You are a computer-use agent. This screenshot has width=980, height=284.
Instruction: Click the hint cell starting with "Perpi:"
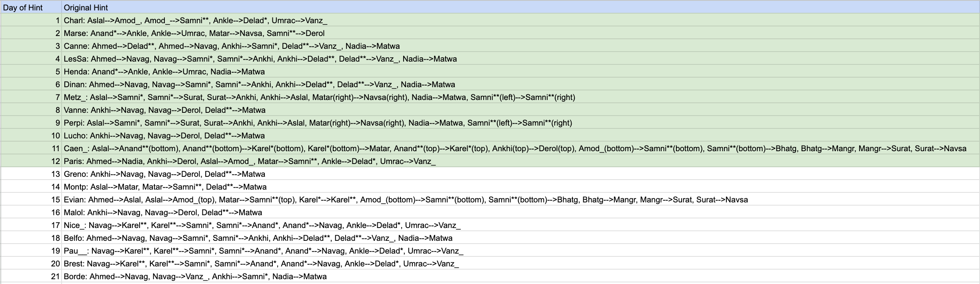521,122
